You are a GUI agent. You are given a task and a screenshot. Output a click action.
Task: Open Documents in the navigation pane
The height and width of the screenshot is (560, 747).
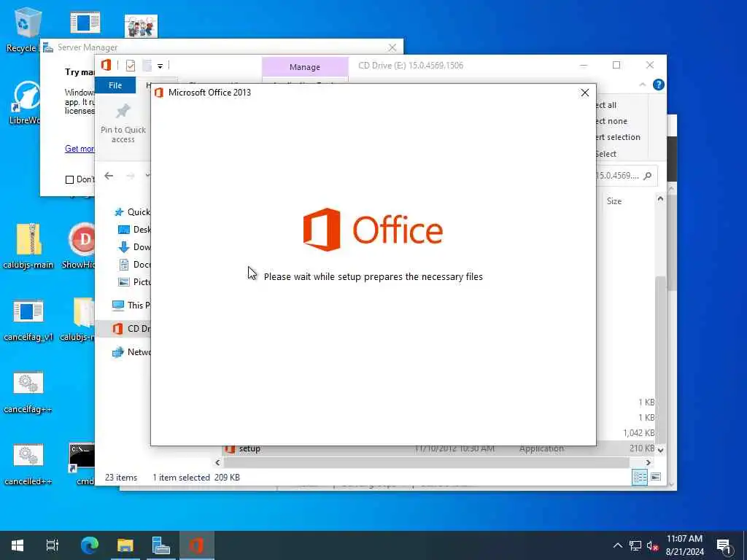pyautogui.click(x=134, y=264)
